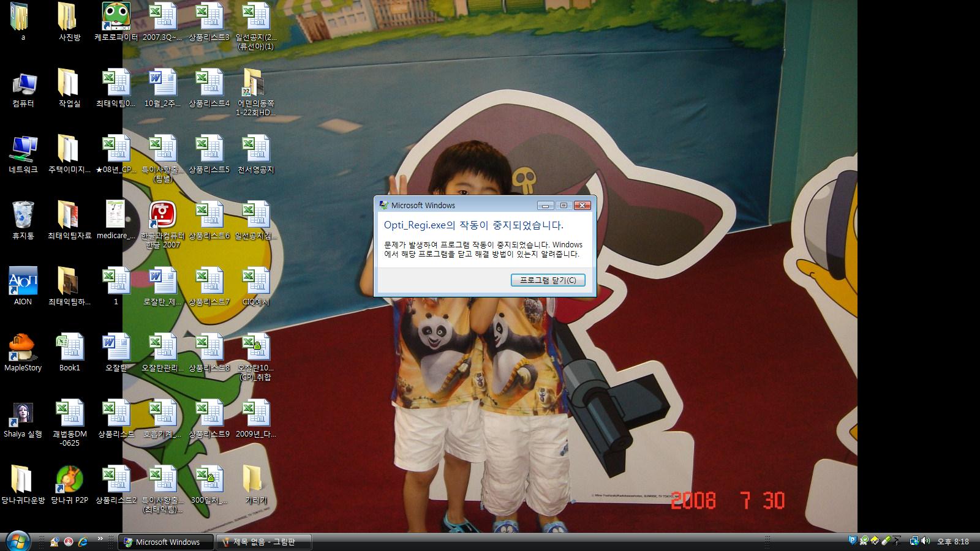Select the medicare_ document icon
The image size is (980, 551).
(x=116, y=221)
